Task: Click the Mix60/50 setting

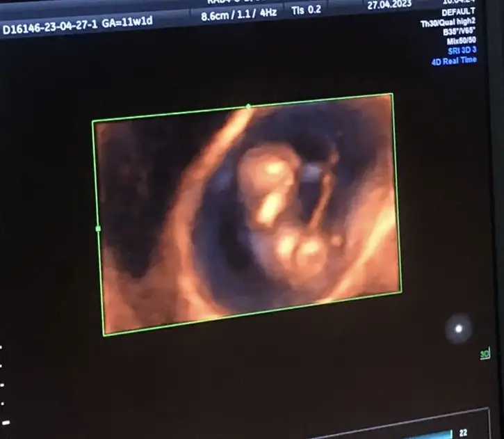Action: [461, 41]
